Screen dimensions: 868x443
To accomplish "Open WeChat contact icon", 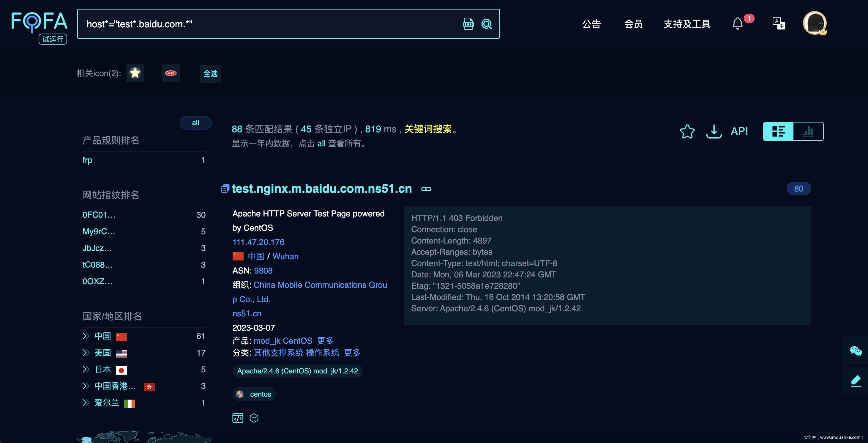I will click(x=856, y=351).
